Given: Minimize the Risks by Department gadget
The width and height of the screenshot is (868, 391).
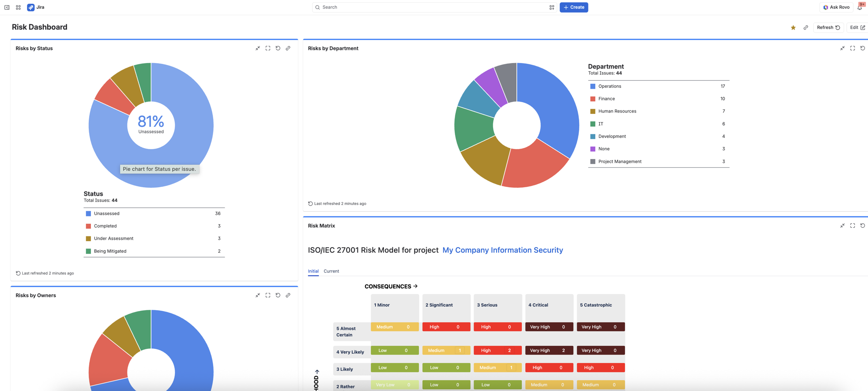Looking at the screenshot, I should point(842,48).
